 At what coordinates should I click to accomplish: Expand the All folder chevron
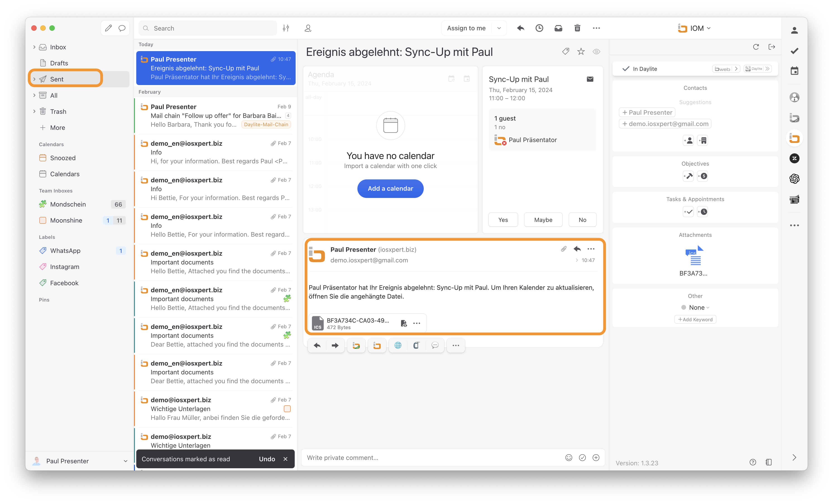[x=34, y=95]
